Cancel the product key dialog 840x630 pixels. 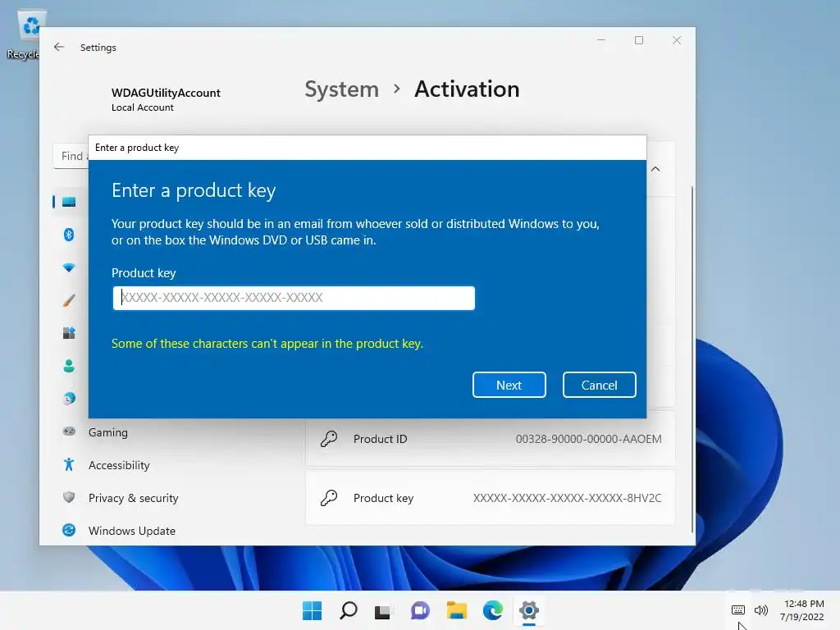(x=599, y=385)
